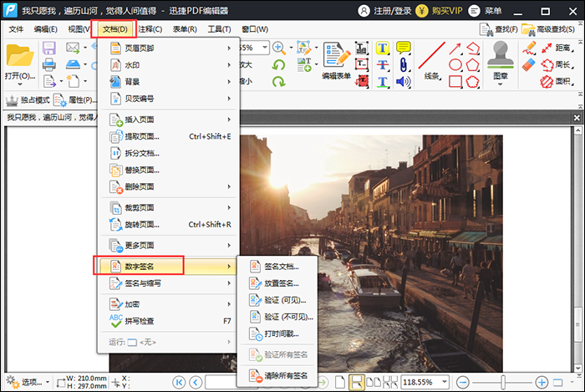The image size is (585, 392).
Task: Expand the Bates numbering submenu
Action: click(169, 99)
